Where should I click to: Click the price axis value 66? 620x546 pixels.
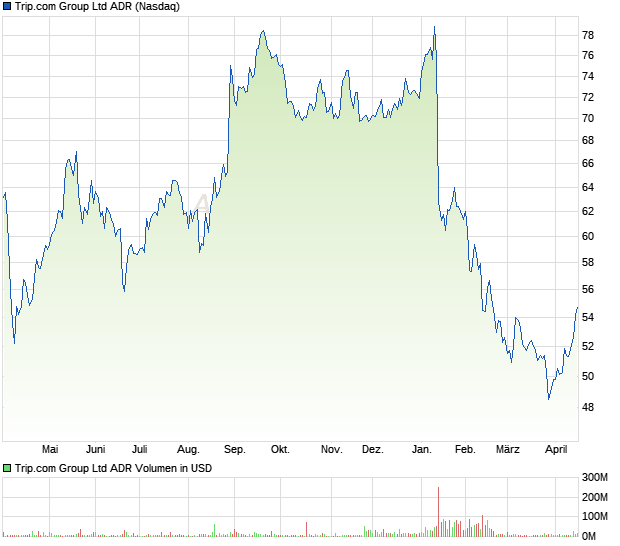coord(588,163)
